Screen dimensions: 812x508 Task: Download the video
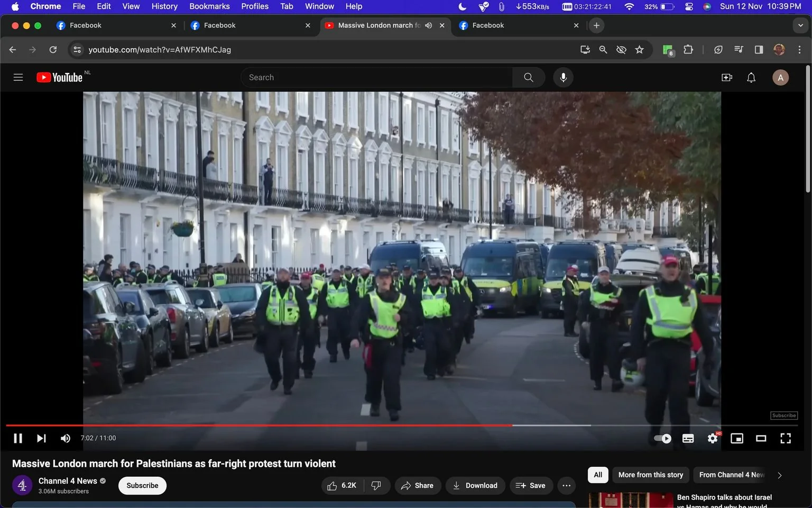click(475, 485)
